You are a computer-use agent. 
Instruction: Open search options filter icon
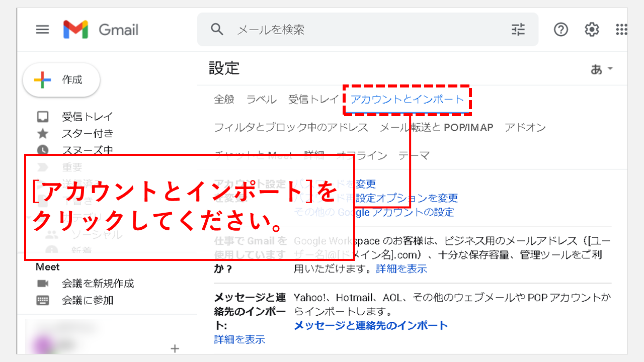pos(518,30)
